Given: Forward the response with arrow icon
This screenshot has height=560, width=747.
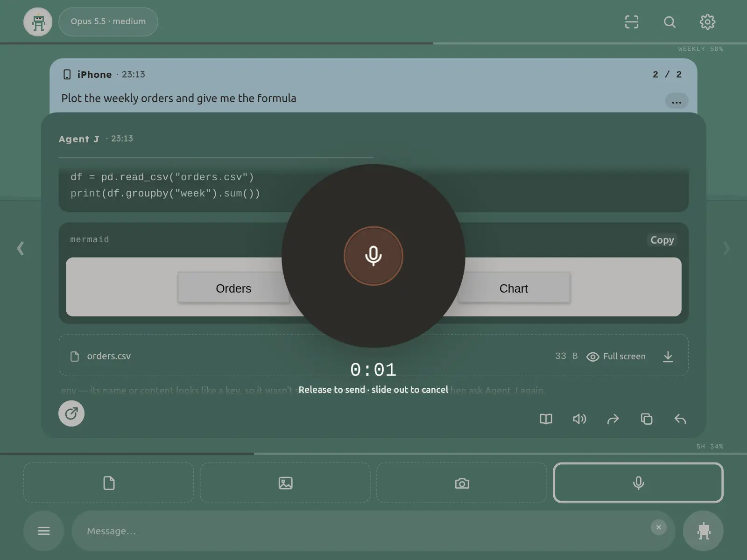Looking at the screenshot, I should 613,419.
